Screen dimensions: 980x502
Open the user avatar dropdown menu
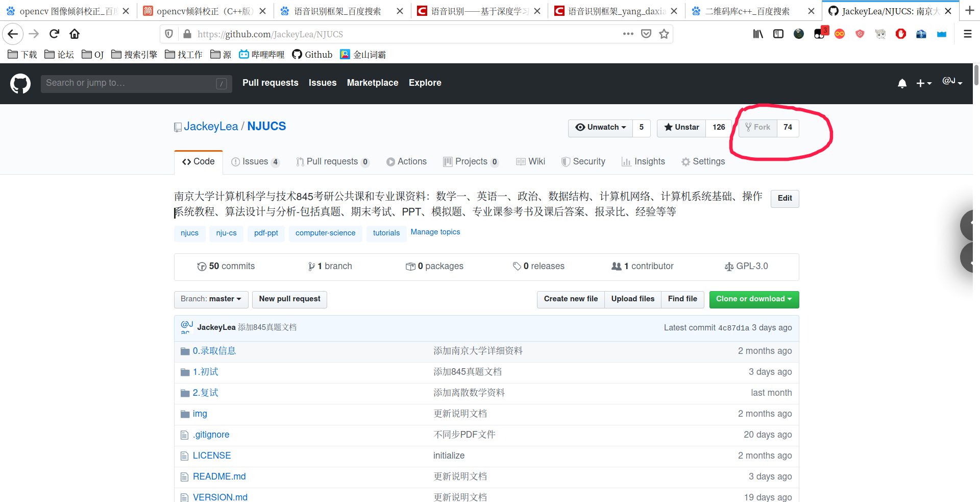952,82
